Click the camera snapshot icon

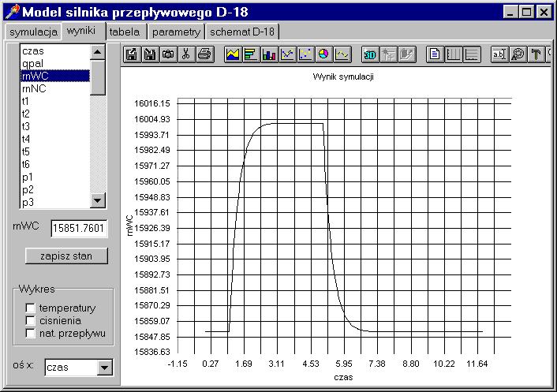pos(168,54)
